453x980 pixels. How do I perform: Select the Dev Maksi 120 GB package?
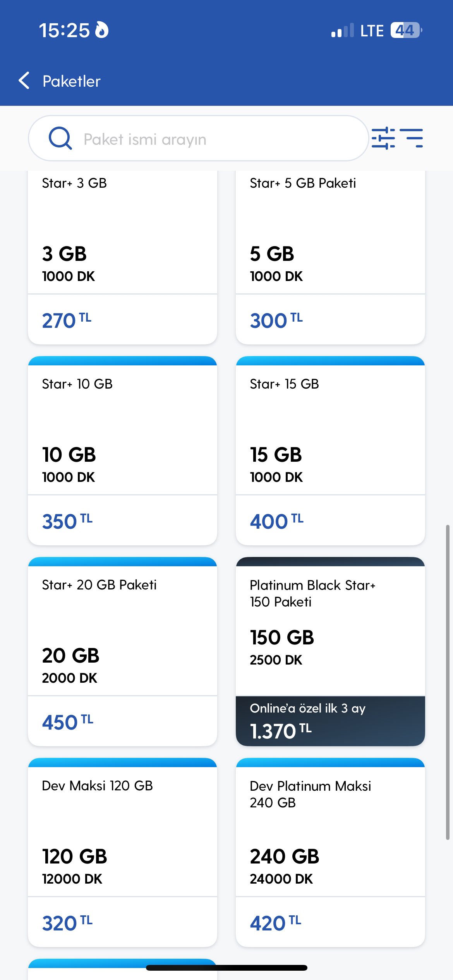[122, 852]
